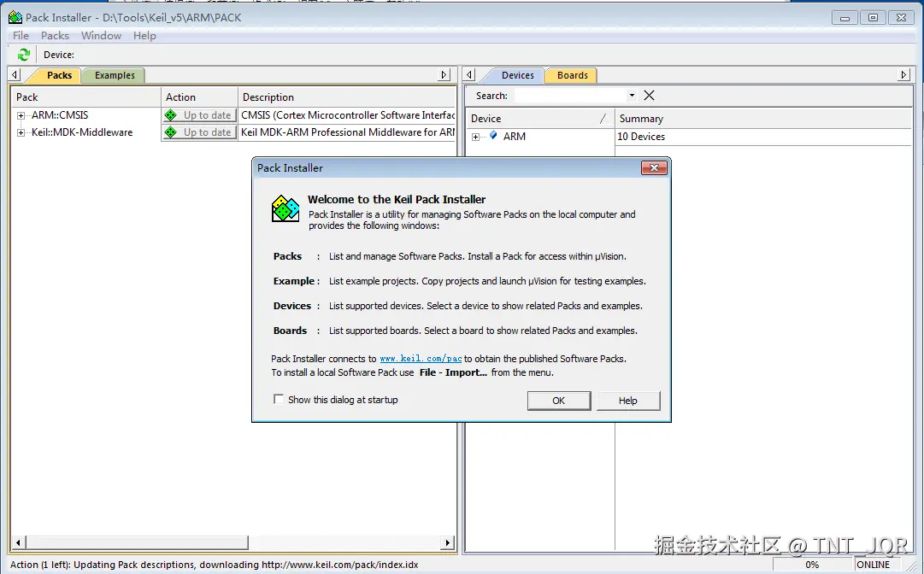Image resolution: width=924 pixels, height=574 pixels.
Task: Click right arrow at end of Packs tab bar
Action: [x=444, y=75]
